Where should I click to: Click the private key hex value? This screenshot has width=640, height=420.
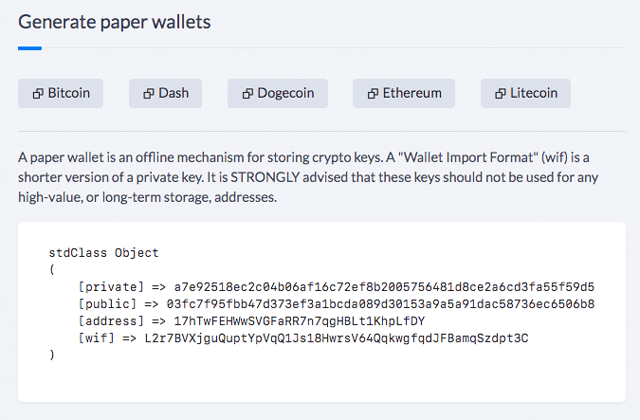point(384,287)
